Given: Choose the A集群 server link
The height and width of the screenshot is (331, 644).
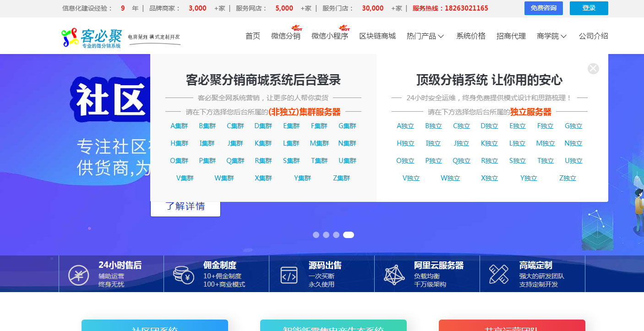Looking at the screenshot, I should click(179, 126).
